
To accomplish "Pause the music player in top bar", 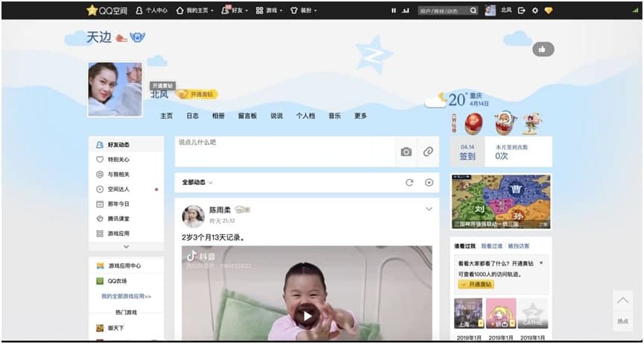I will 394,10.
